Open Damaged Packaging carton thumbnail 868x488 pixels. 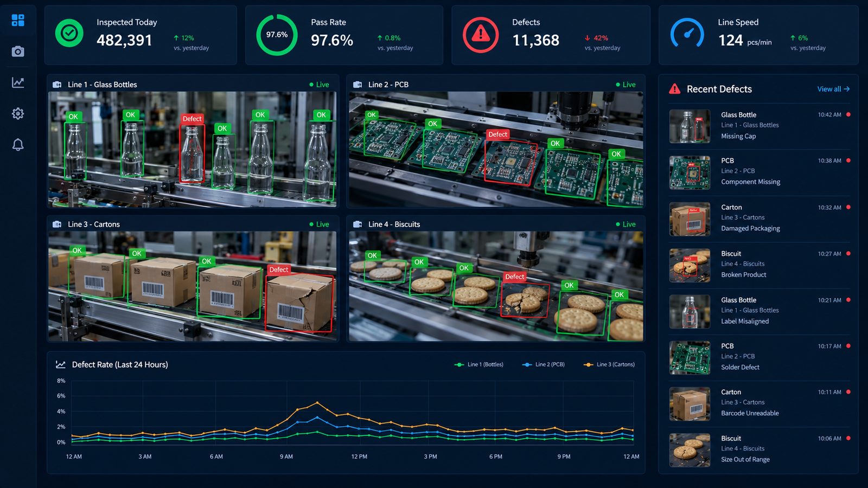click(x=690, y=219)
